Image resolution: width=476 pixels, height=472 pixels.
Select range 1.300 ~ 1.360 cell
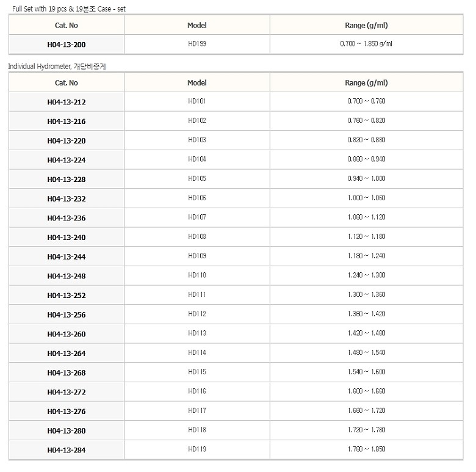366,294
